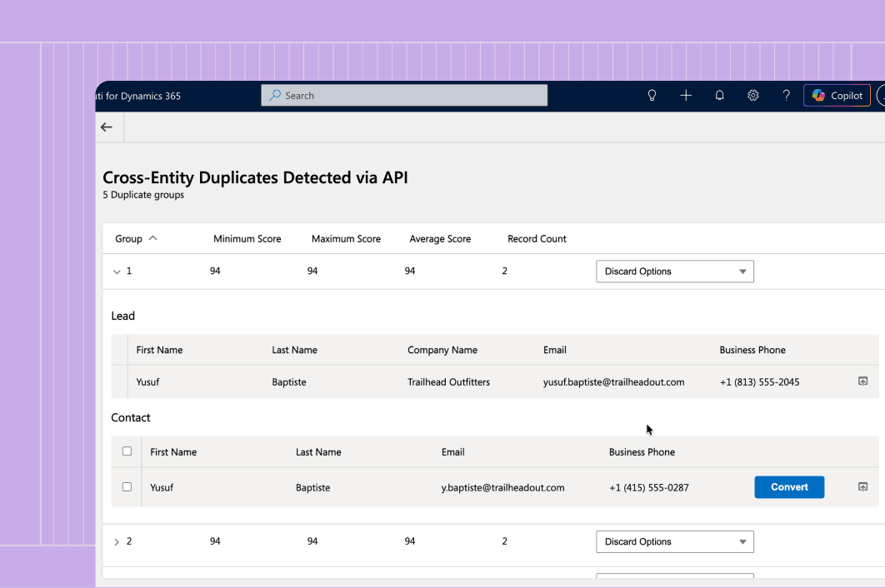Click phone +1 (415) 555-0287
This screenshot has width=885, height=588.
[x=649, y=487]
